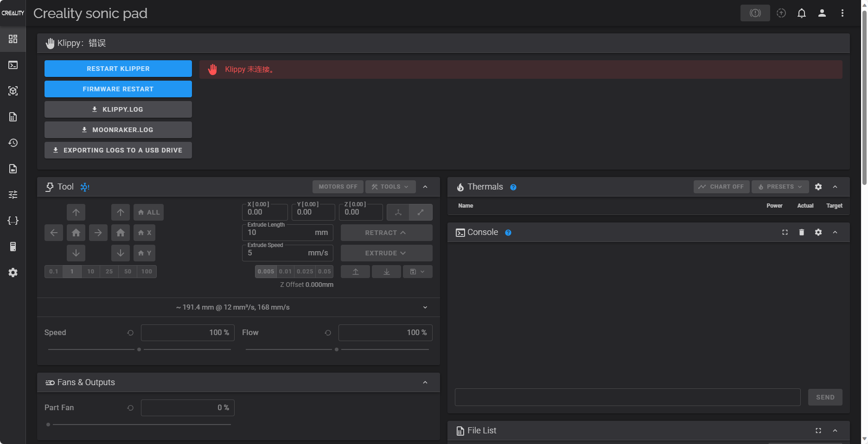This screenshot has width=868, height=444.
Task: Select the 10 move distance
Action: click(91, 272)
